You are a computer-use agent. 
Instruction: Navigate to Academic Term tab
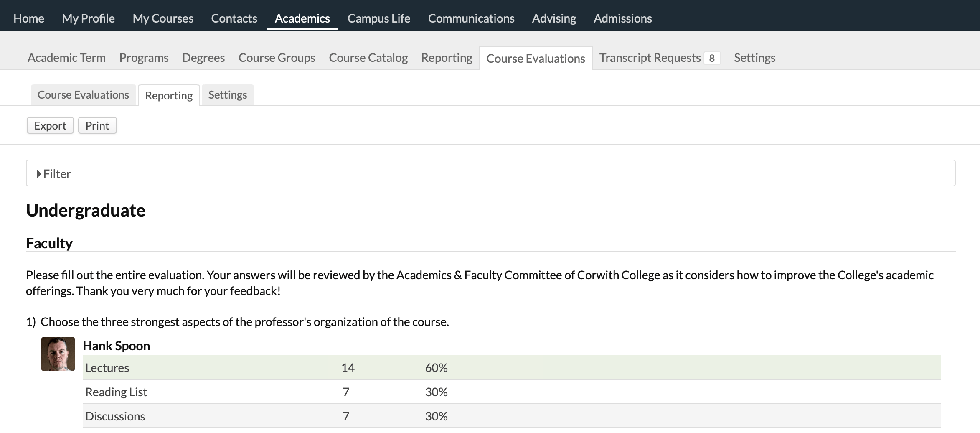click(x=66, y=58)
